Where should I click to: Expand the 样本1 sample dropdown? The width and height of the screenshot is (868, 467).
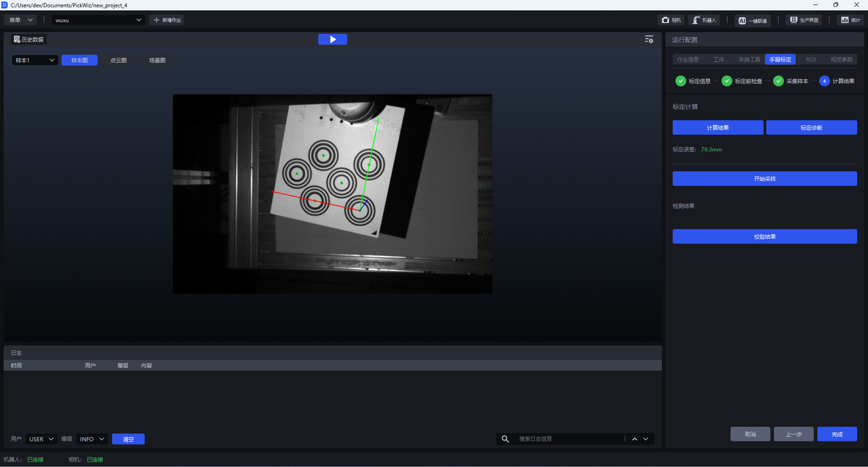click(x=35, y=60)
